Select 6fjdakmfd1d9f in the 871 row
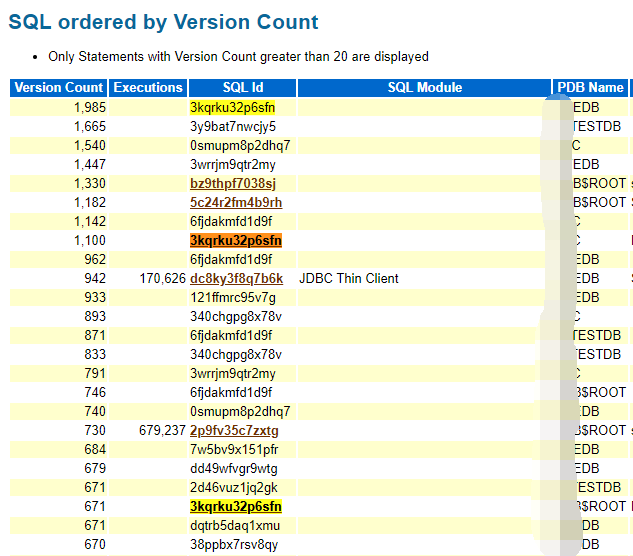Image resolution: width=633 pixels, height=556 pixels. click(231, 336)
